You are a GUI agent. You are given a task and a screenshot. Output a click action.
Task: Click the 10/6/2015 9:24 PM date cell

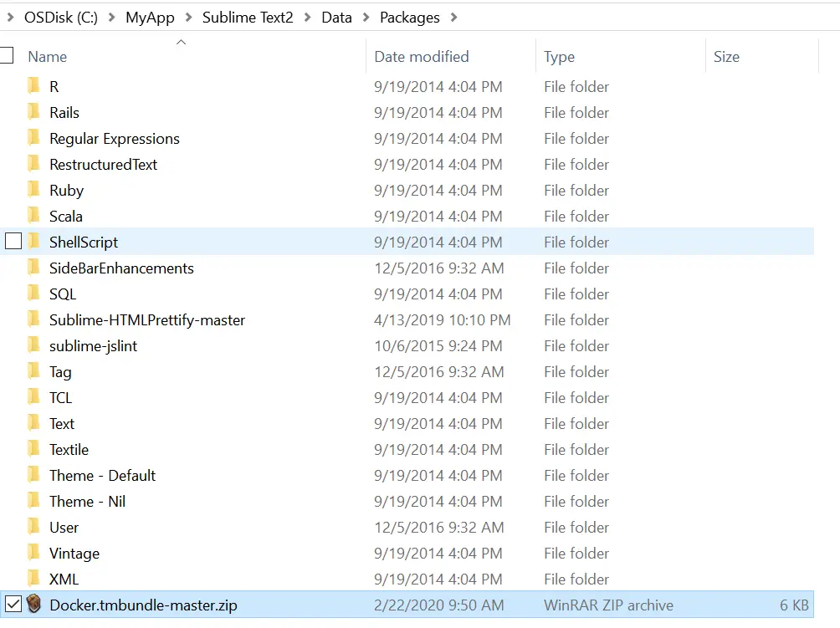point(438,346)
